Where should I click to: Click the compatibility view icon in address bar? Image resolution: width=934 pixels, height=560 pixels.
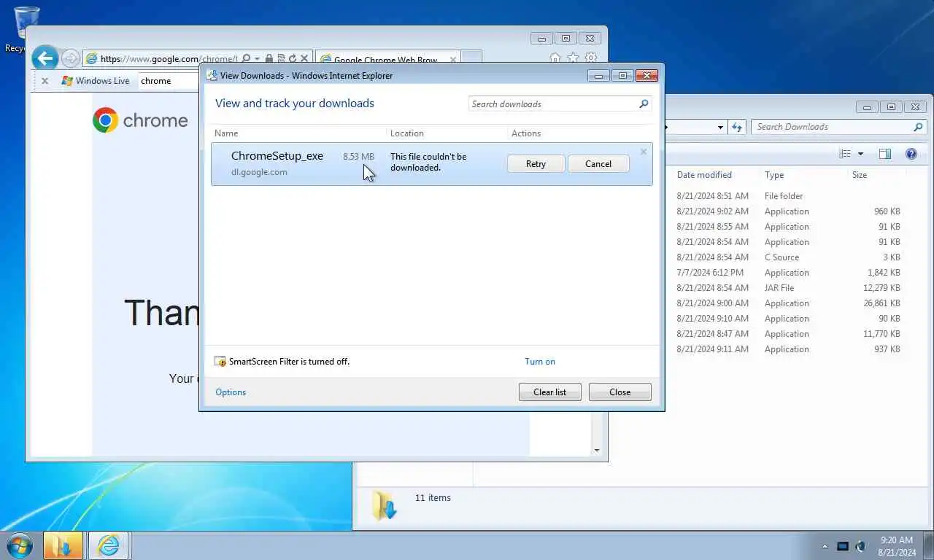[x=281, y=58]
